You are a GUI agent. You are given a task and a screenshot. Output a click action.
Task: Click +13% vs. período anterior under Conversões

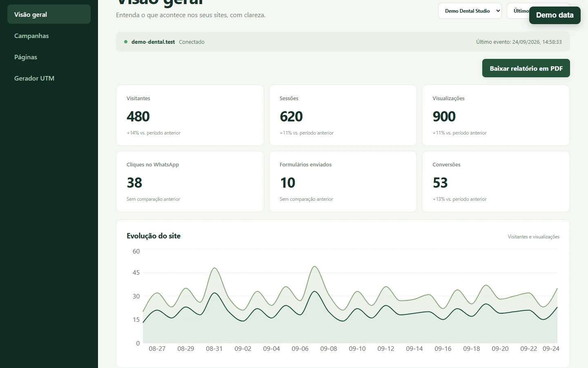pos(460,199)
